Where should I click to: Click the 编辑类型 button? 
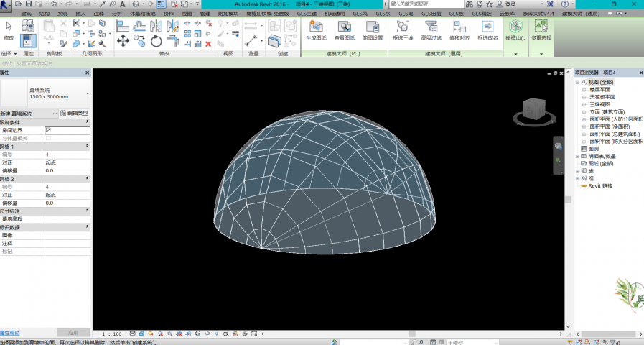coord(74,114)
